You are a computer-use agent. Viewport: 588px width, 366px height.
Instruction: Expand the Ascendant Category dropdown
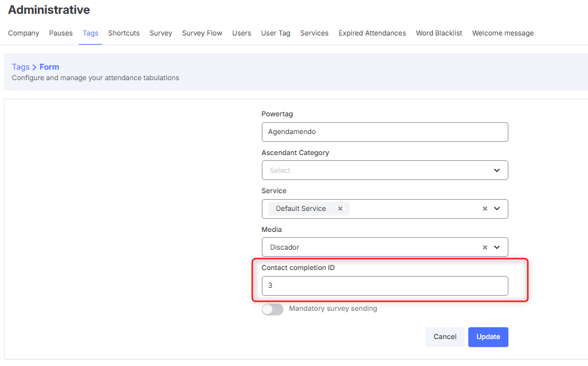pyautogui.click(x=497, y=170)
